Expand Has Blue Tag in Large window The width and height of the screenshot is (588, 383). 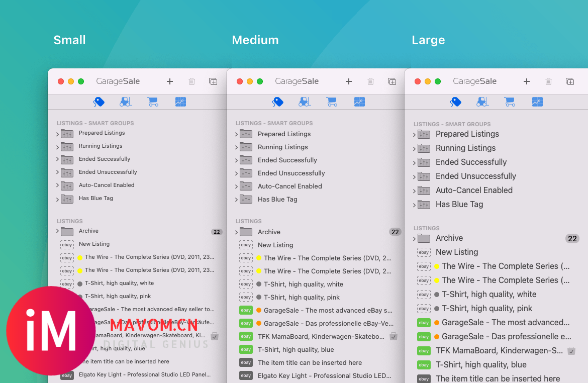pos(414,205)
